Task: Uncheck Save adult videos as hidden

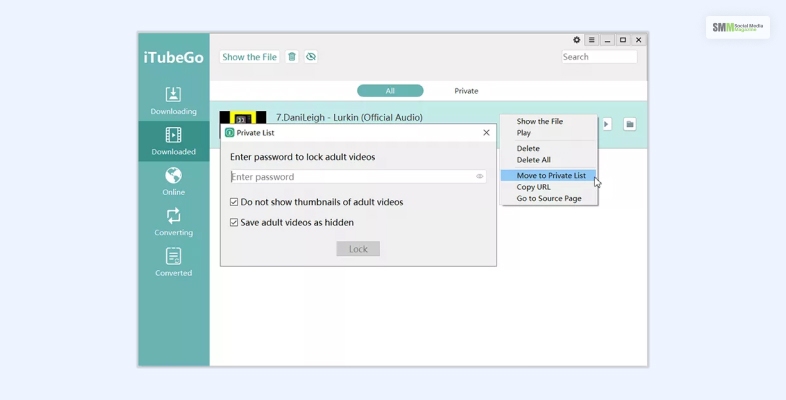Action: pos(234,222)
